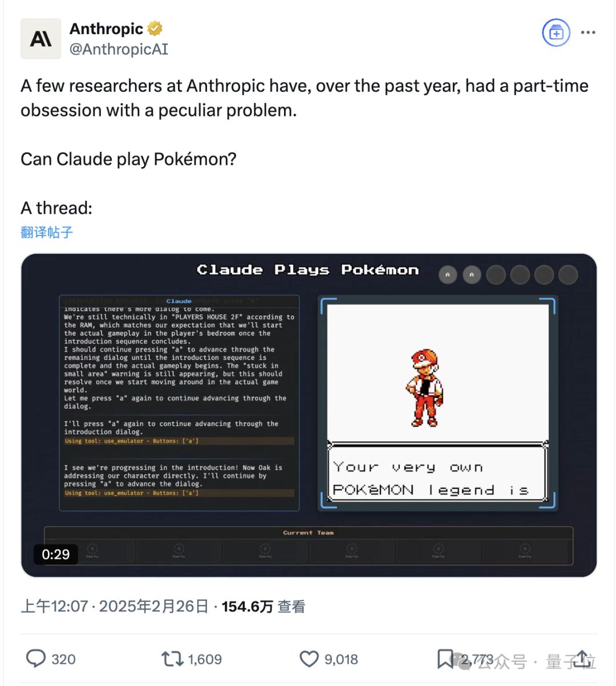The image size is (616, 686).
Task: Like the post with heart icon
Action: pyautogui.click(x=309, y=659)
